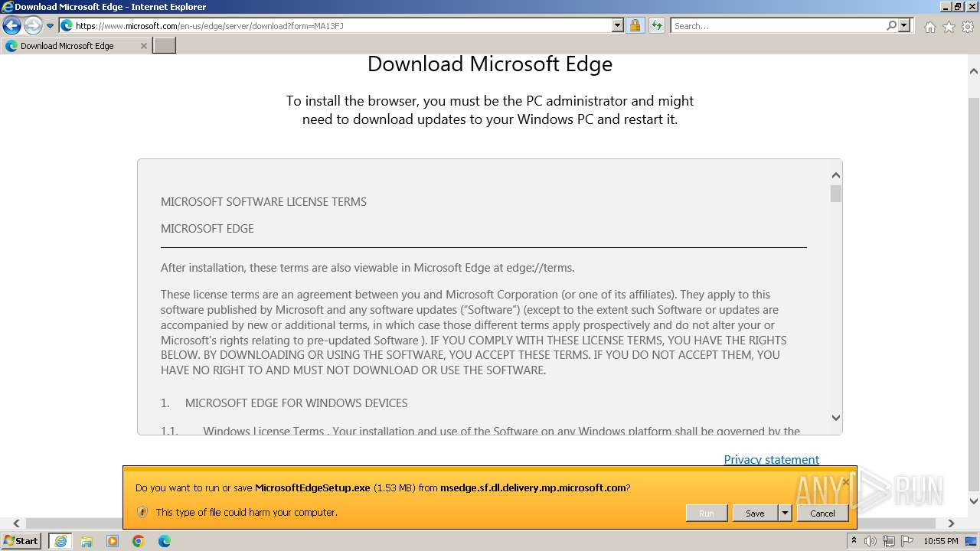This screenshot has width=980, height=551.
Task: Expand the Save options dropdown arrow
Action: (785, 514)
